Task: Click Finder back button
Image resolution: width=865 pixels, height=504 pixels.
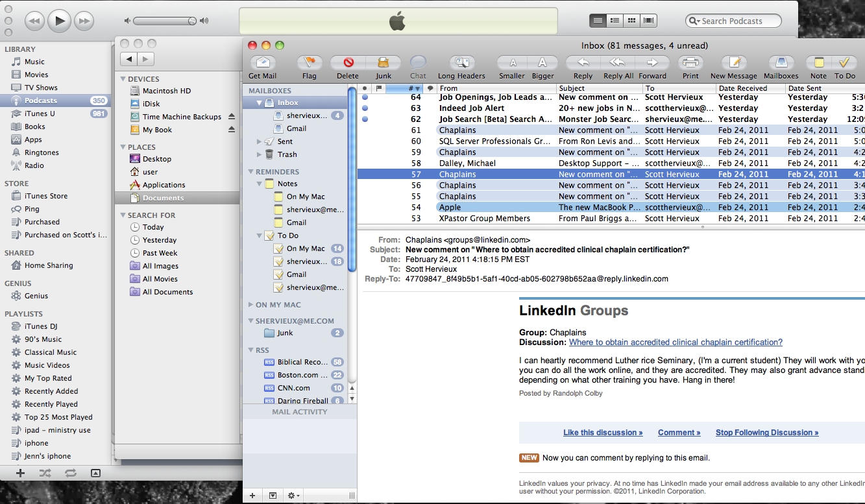Action: (129, 59)
